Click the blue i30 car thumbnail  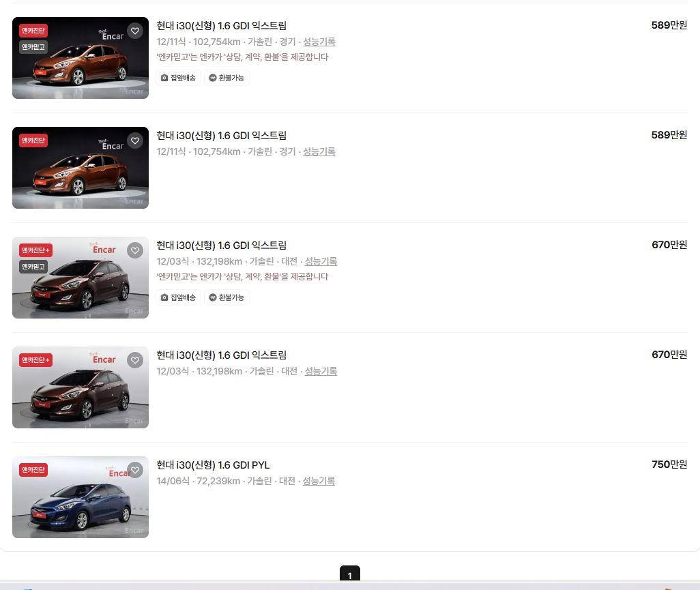click(80, 497)
